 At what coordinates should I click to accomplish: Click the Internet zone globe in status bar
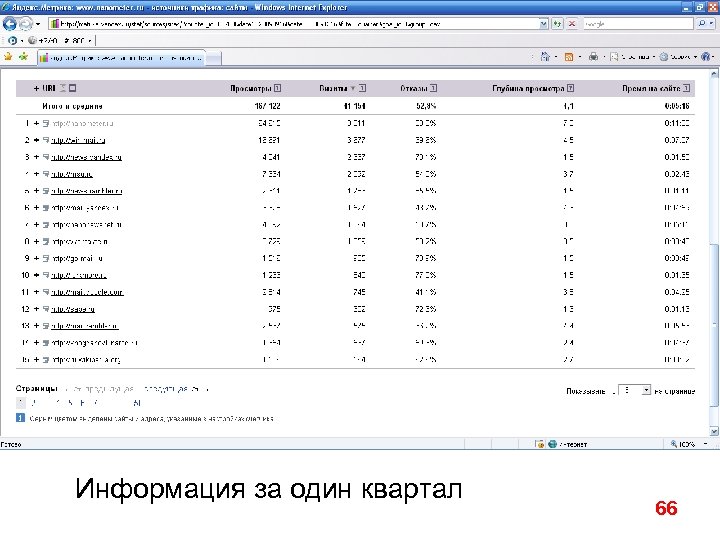(552, 444)
